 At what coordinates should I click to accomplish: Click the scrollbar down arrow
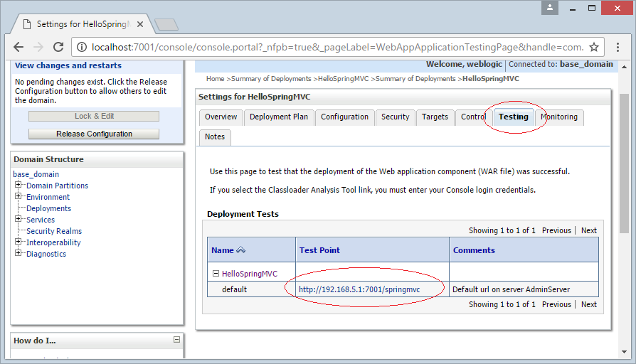(x=624, y=352)
